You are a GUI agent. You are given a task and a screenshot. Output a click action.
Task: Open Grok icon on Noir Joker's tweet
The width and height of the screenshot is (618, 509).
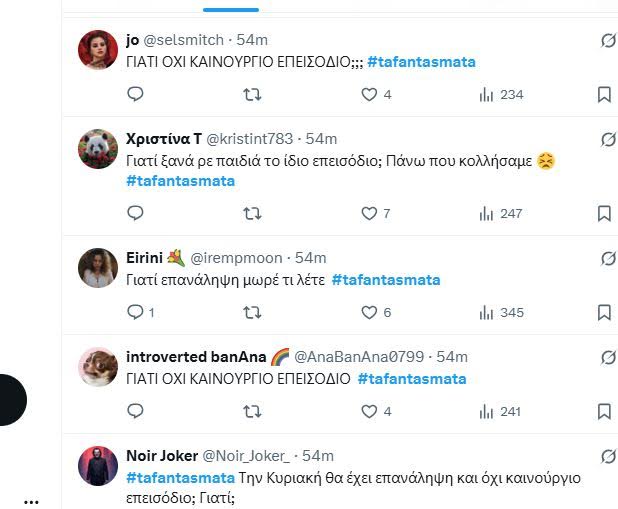tap(606, 456)
